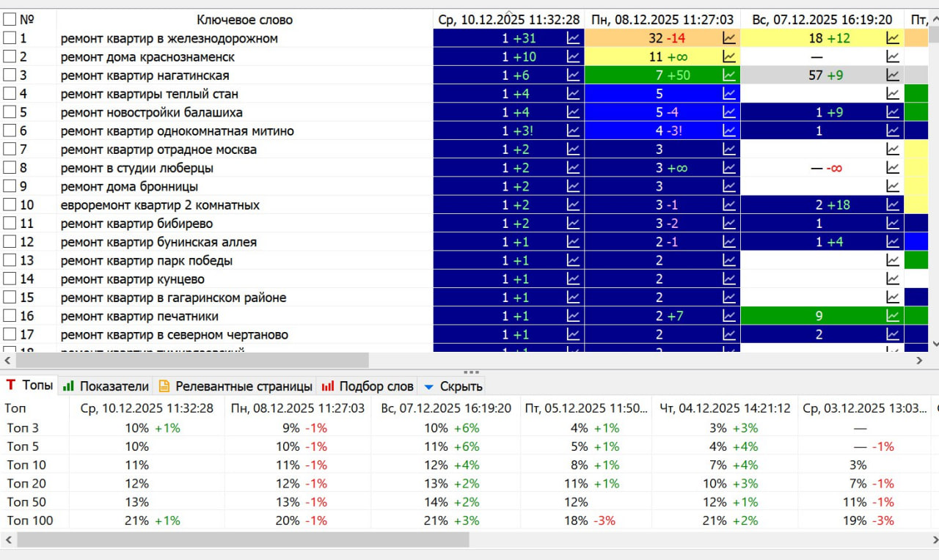
Task: Go to the Релевантные страницы tab
Action: pos(235,386)
